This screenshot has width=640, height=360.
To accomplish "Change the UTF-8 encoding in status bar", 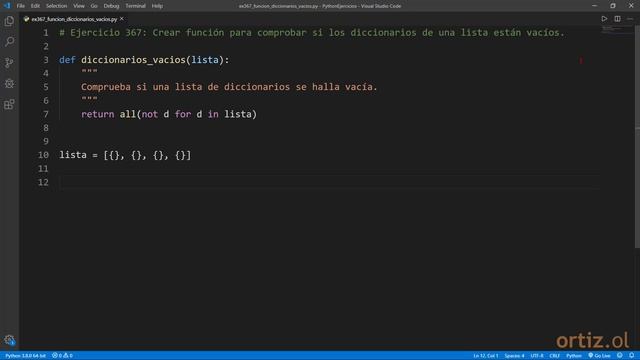I will point(537,356).
